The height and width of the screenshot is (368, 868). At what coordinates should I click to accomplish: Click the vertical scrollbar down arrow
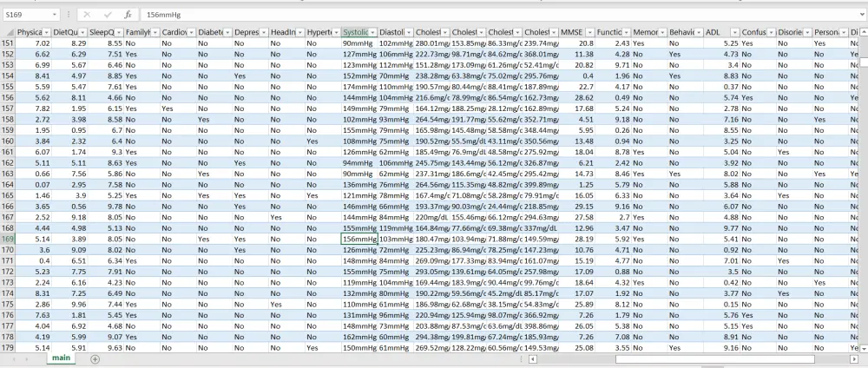863,348
